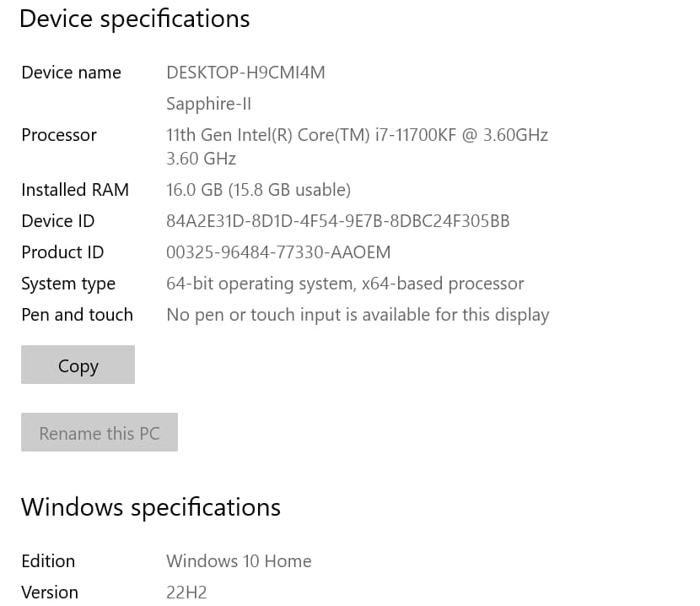Image resolution: width=700 pixels, height=606 pixels.
Task: Click the System type label
Action: (x=68, y=283)
